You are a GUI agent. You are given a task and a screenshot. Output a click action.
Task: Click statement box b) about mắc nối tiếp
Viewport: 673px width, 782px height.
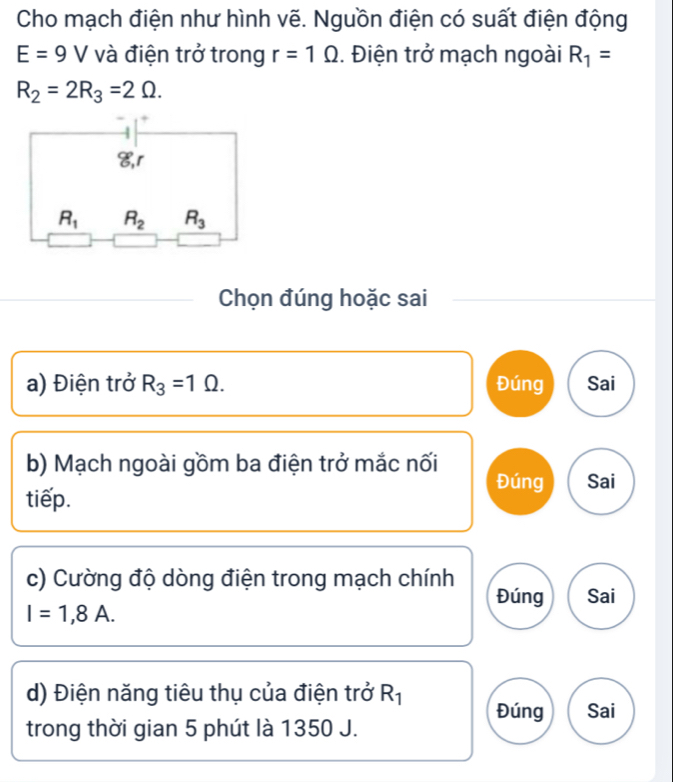[x=241, y=481]
